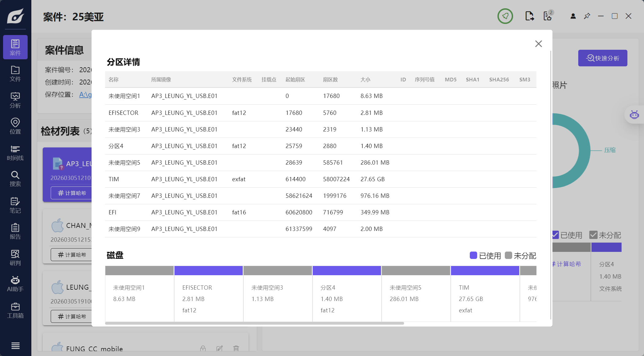
Task: Open the user account icon menu
Action: coord(573,16)
